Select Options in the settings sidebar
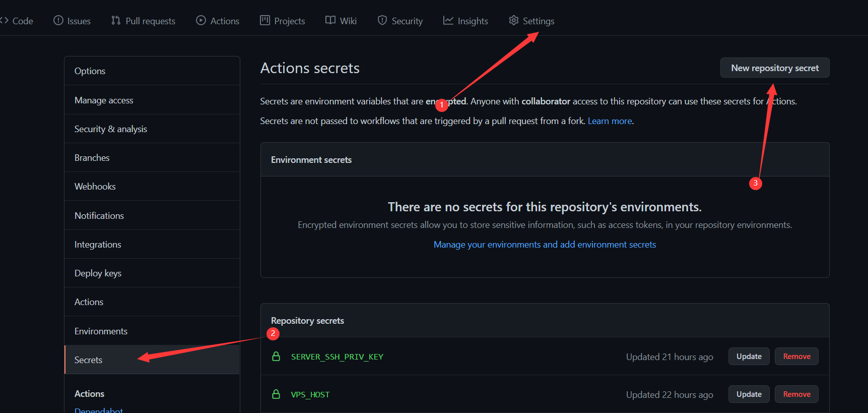This screenshot has width=868, height=413. (x=152, y=71)
